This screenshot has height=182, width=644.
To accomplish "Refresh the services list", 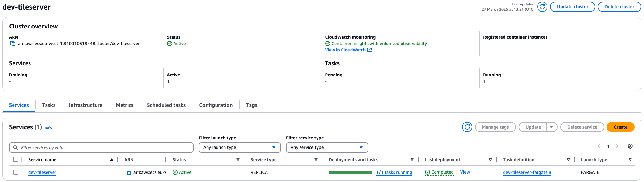I will [x=467, y=127].
